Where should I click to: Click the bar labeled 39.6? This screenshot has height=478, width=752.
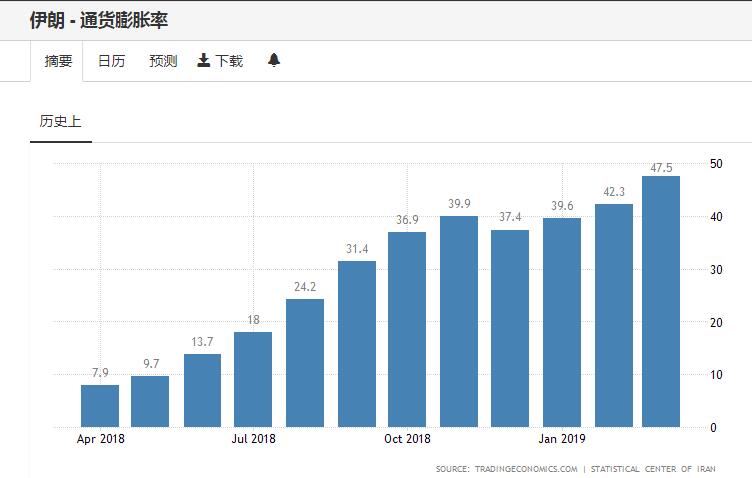(562, 322)
